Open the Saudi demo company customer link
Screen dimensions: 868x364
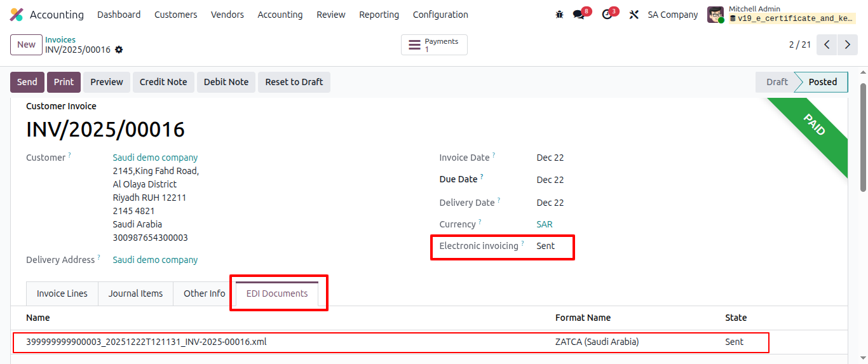click(155, 158)
